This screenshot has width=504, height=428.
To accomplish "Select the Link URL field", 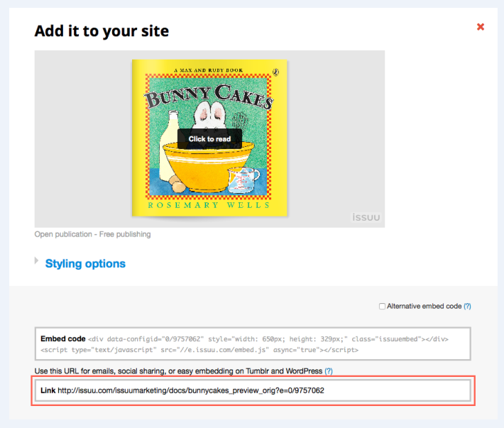I will point(252,390).
